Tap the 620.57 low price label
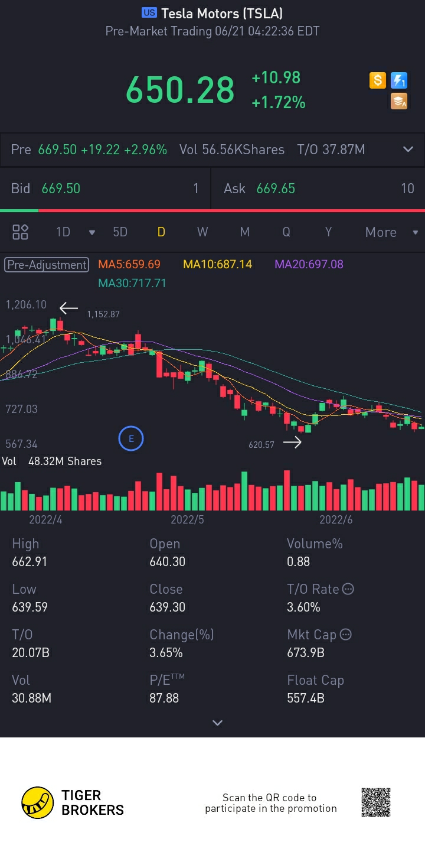This screenshot has width=425, height=868. (261, 444)
